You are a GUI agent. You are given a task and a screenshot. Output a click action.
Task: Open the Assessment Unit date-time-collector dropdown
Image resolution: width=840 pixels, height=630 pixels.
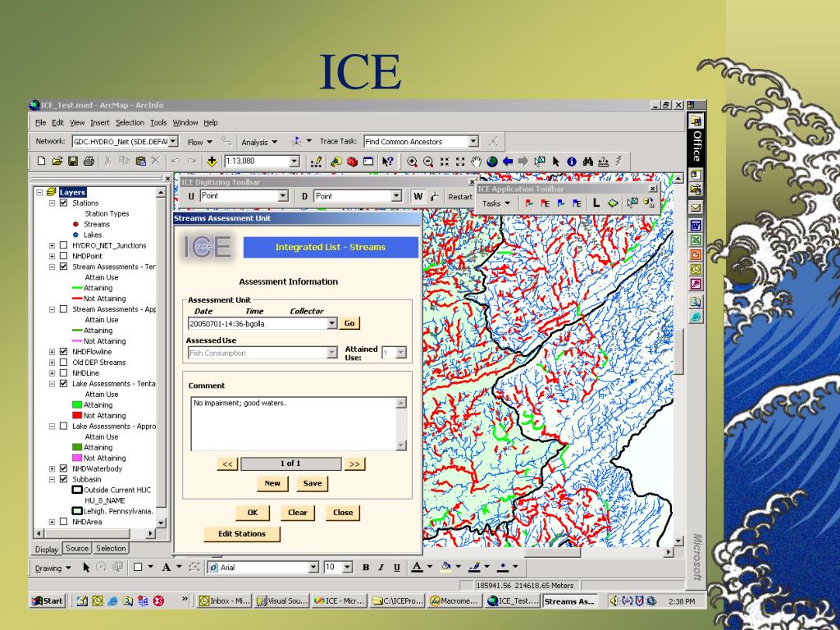pyautogui.click(x=331, y=323)
